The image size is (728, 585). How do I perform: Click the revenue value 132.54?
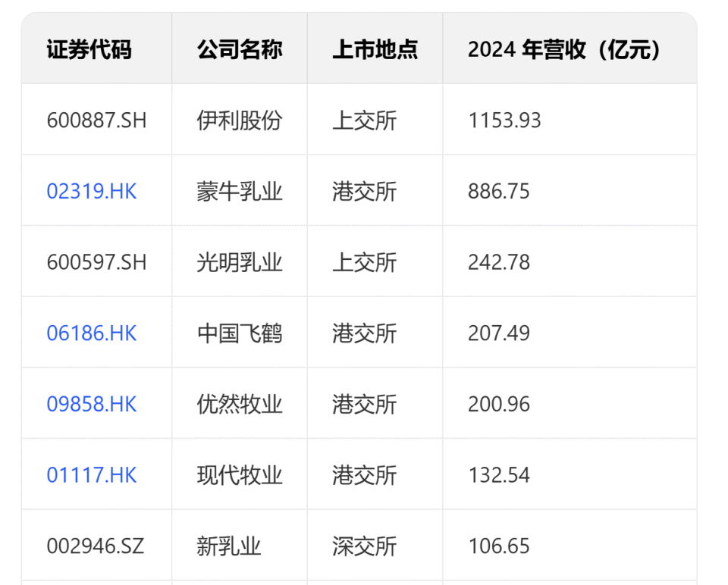click(x=499, y=475)
